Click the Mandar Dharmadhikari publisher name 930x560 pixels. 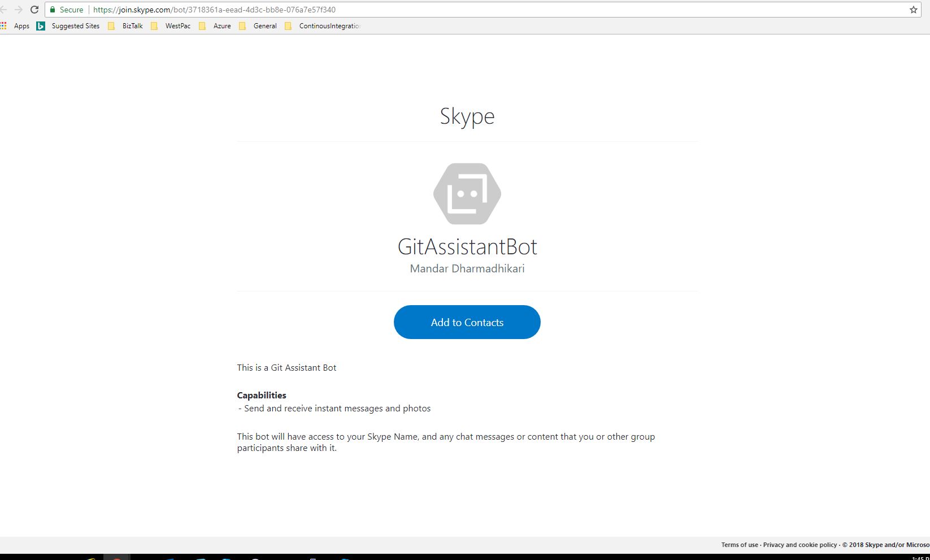(467, 268)
